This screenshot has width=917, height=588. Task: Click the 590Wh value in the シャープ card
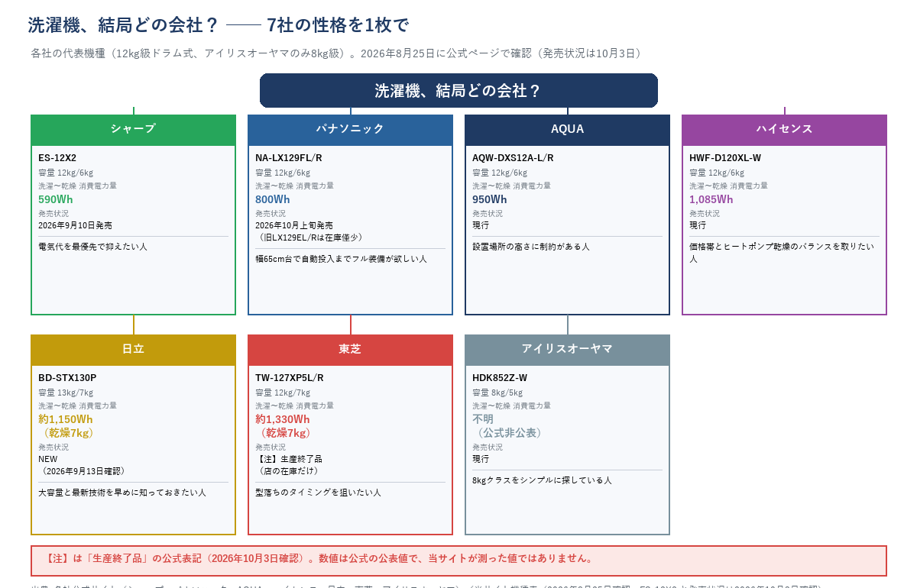point(56,199)
